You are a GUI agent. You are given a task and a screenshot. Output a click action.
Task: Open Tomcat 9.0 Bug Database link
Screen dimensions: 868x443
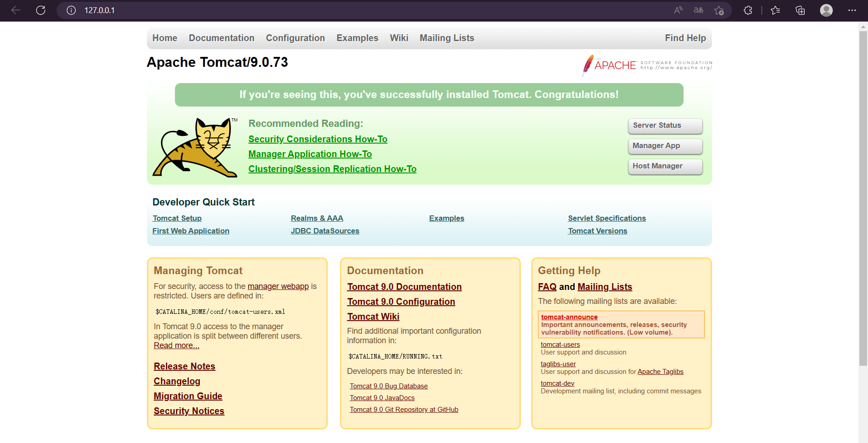(389, 386)
